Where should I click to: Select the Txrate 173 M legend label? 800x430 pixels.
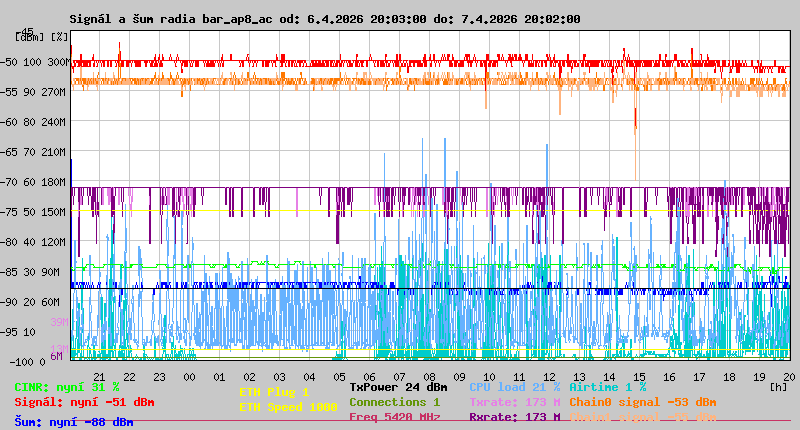pyautogui.click(x=514, y=402)
